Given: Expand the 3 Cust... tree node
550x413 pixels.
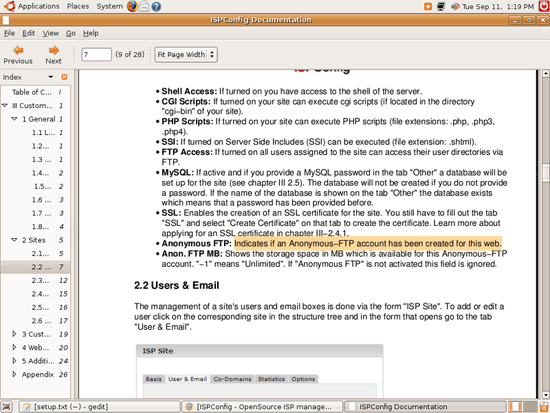Looking at the screenshot, I should pos(14,334).
